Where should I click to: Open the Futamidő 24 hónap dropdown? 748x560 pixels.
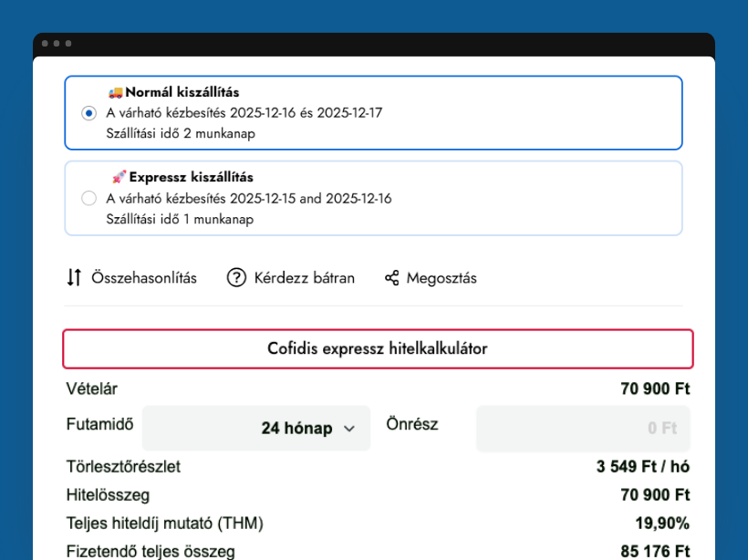click(256, 428)
